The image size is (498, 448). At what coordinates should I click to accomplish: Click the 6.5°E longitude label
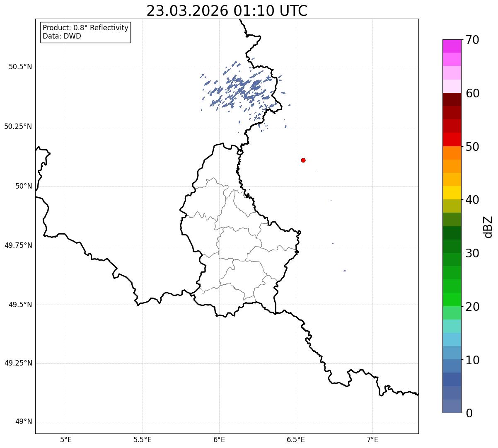(296, 439)
